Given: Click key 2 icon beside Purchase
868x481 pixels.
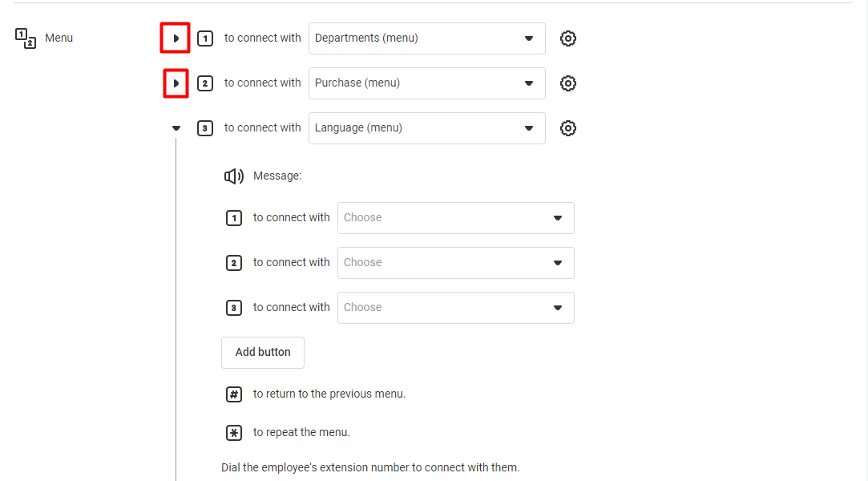Looking at the screenshot, I should [x=205, y=83].
